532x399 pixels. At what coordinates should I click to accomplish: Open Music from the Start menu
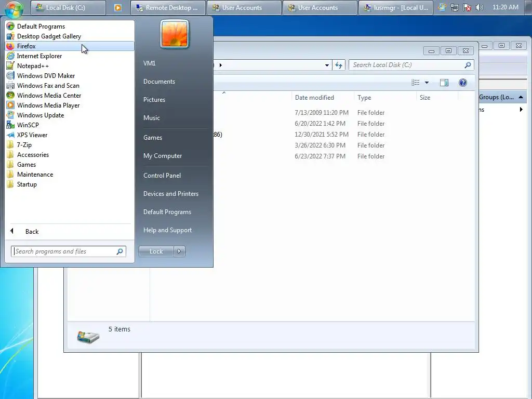152,118
